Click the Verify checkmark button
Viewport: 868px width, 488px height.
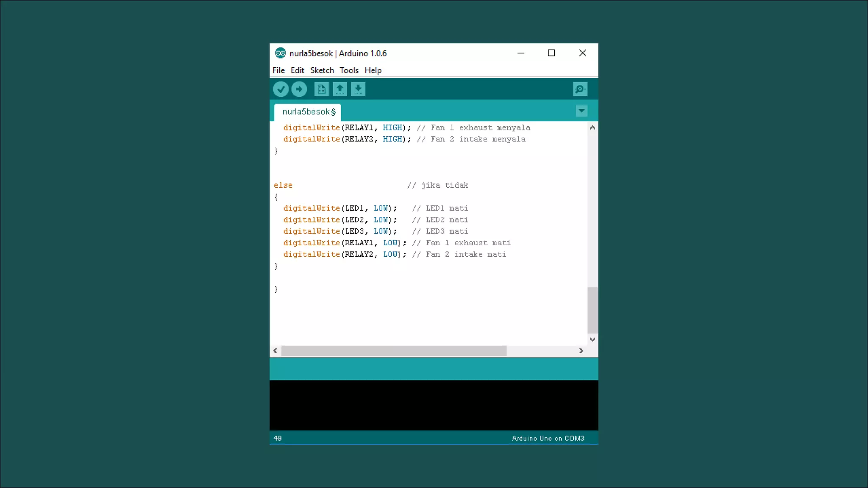pyautogui.click(x=281, y=89)
